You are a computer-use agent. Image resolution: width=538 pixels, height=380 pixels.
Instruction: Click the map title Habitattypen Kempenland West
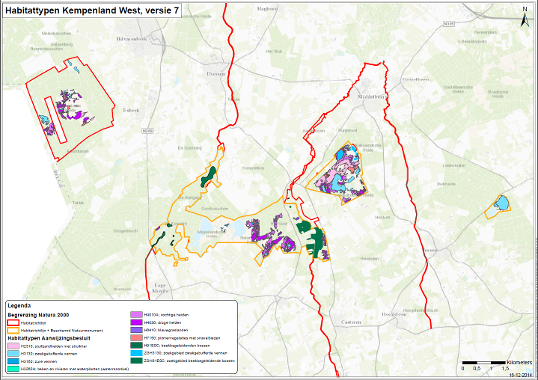[x=92, y=11]
